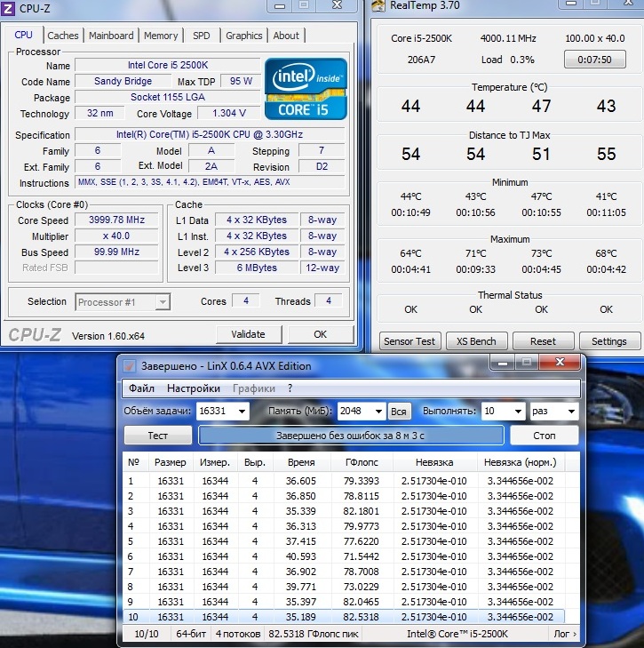
Task: Click the OK button in CPU-Z
Action: point(320,334)
